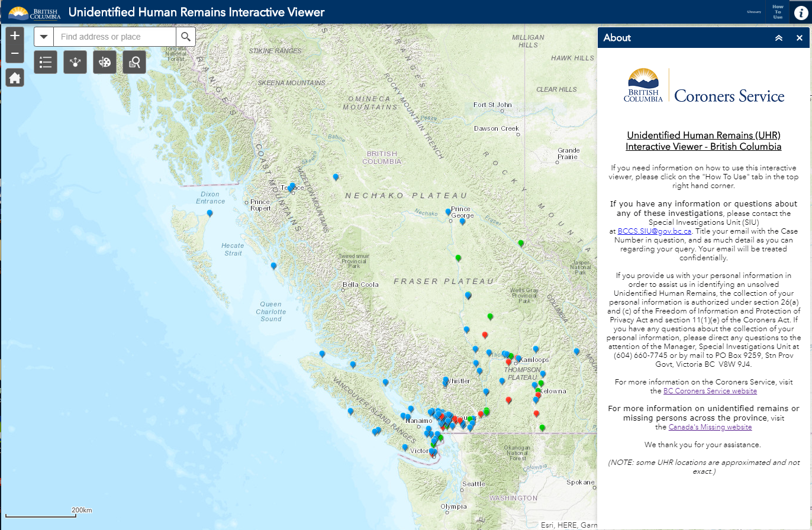812x530 pixels.
Task: Open the Draw palette tool
Action: (x=105, y=62)
